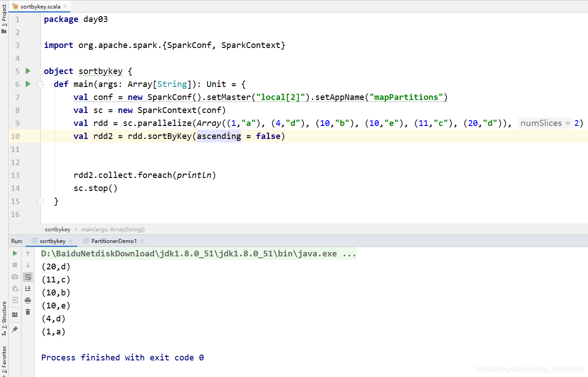
Task: Click console output line (1,a)
Action: (x=53, y=332)
